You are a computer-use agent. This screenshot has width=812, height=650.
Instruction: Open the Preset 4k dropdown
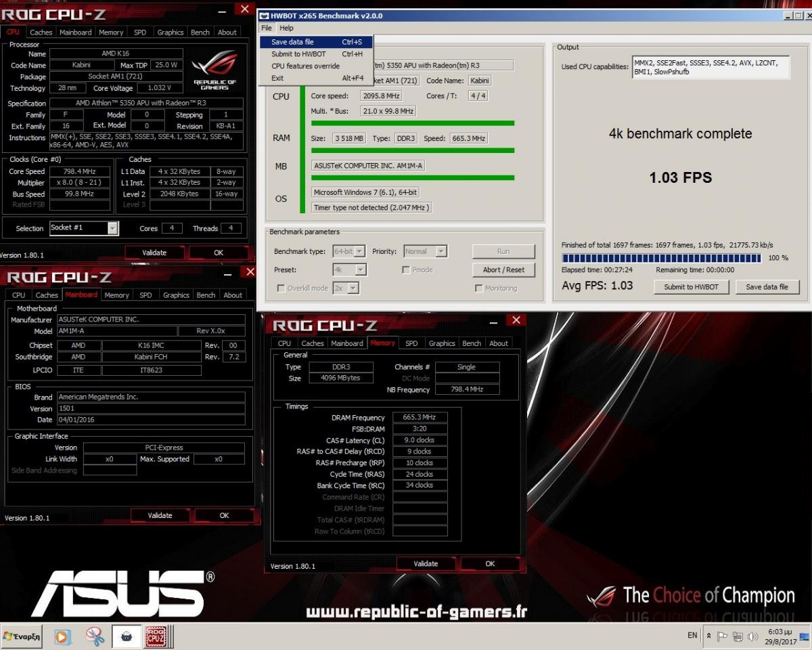tap(350, 269)
